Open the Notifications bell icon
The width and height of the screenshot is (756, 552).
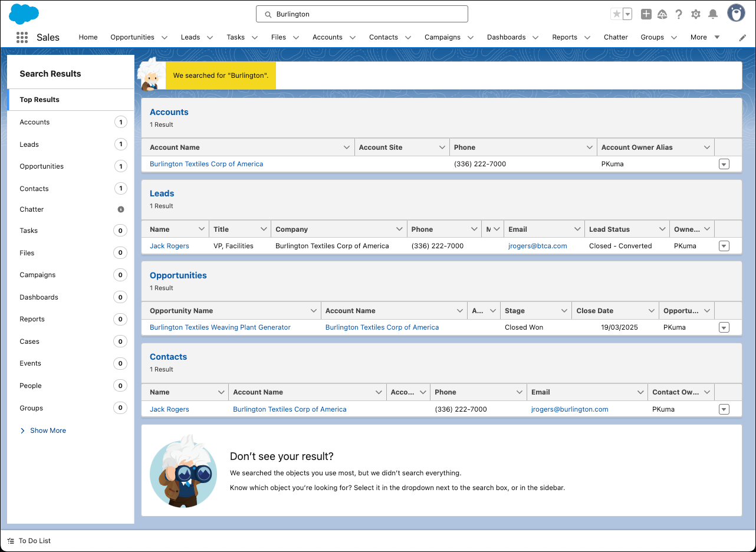click(713, 14)
